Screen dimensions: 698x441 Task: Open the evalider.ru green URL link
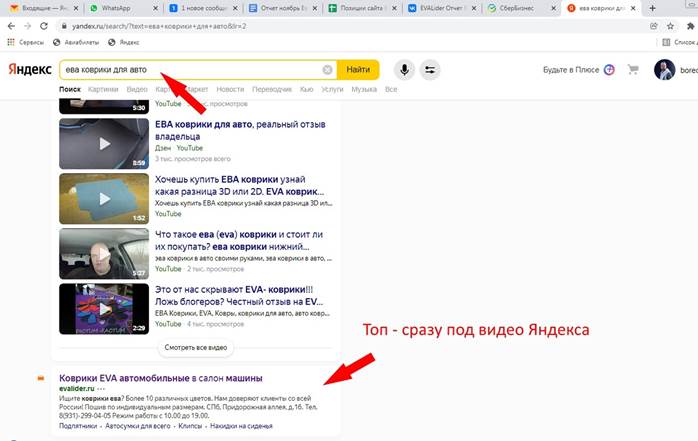click(x=77, y=388)
